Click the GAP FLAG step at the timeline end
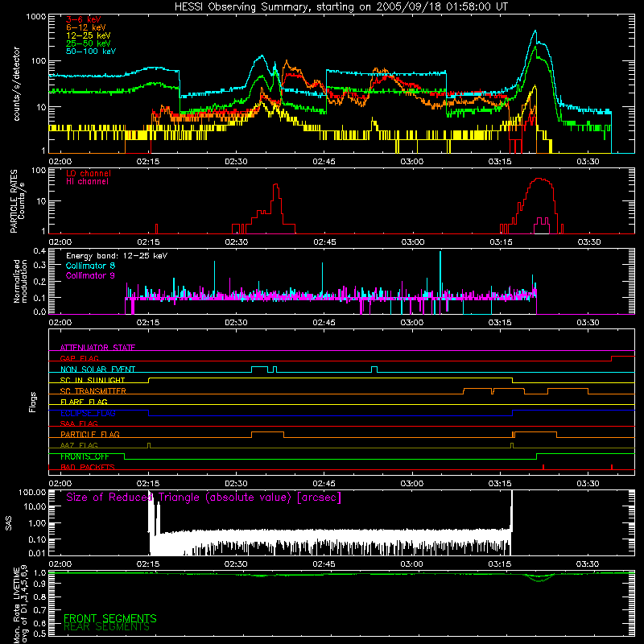The height and width of the screenshot is (644, 644). click(x=622, y=358)
